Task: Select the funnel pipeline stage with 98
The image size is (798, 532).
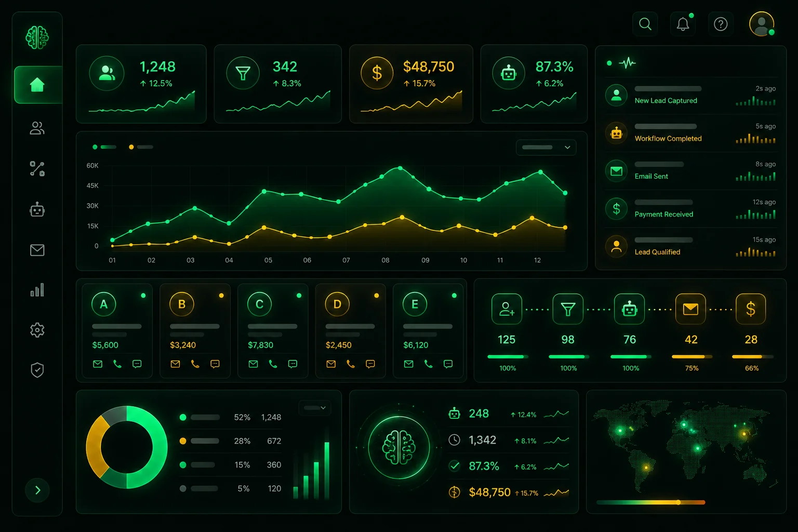Action: point(568,309)
